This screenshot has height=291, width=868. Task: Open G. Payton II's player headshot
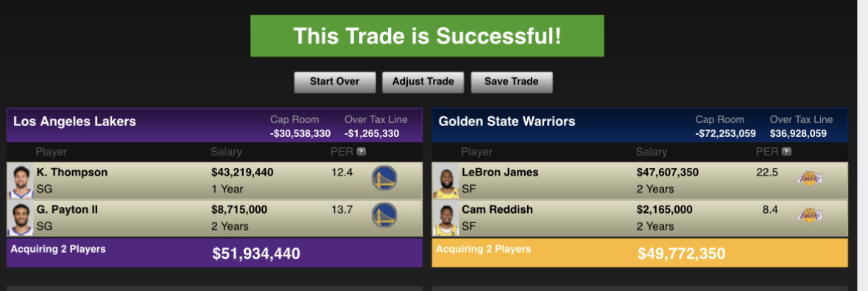click(x=21, y=218)
